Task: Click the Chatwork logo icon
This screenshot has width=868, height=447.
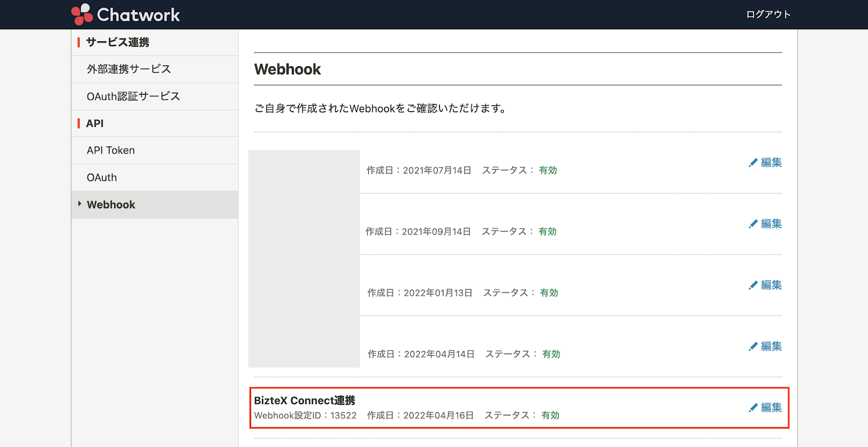Action: (x=82, y=14)
